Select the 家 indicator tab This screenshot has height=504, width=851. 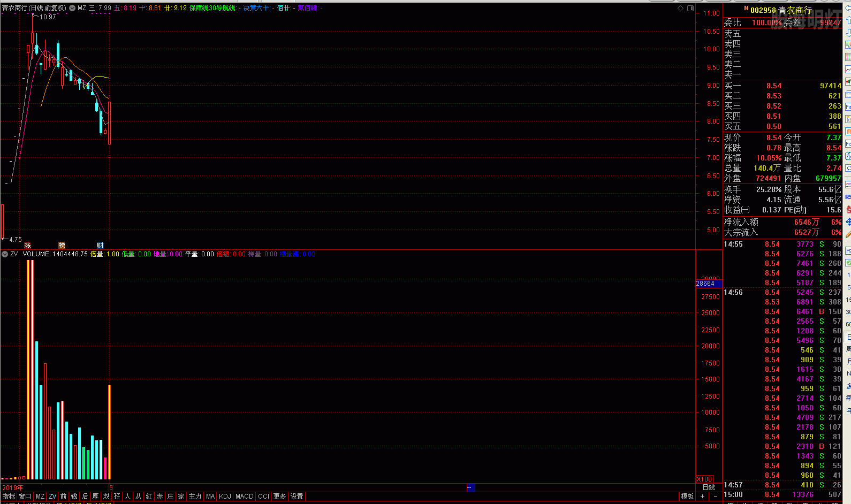coord(181,497)
